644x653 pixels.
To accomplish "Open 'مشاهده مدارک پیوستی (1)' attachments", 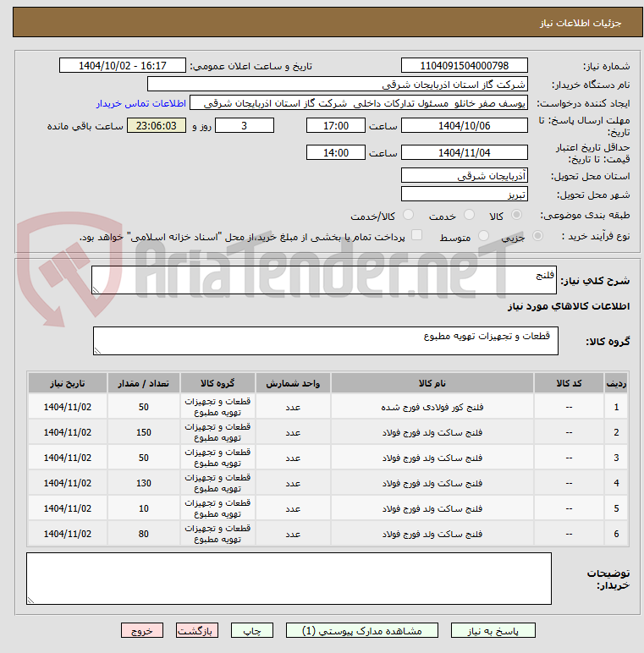I will click(361, 630).
